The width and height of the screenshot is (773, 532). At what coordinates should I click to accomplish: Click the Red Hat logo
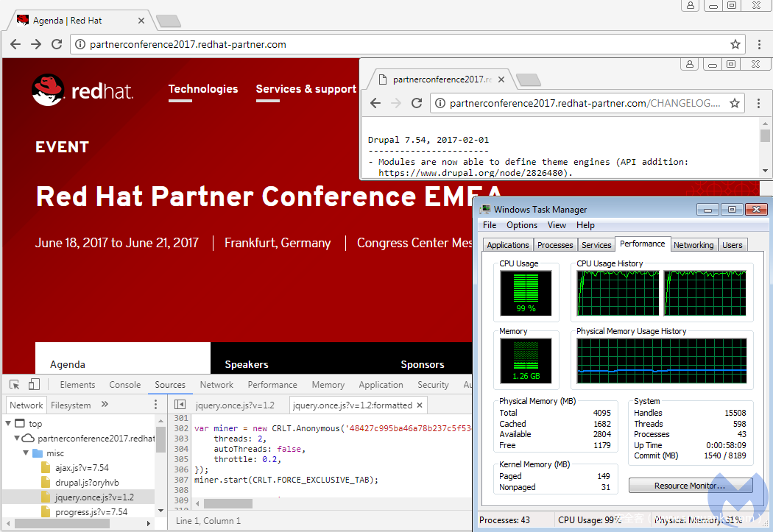pyautogui.click(x=82, y=91)
